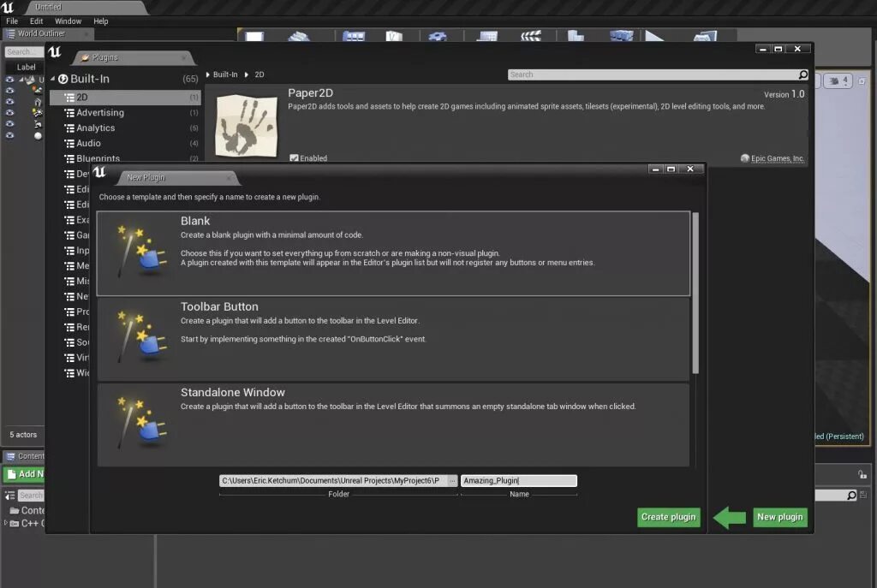Open the Cinematics clapperboard toolbar icon

[531, 36]
